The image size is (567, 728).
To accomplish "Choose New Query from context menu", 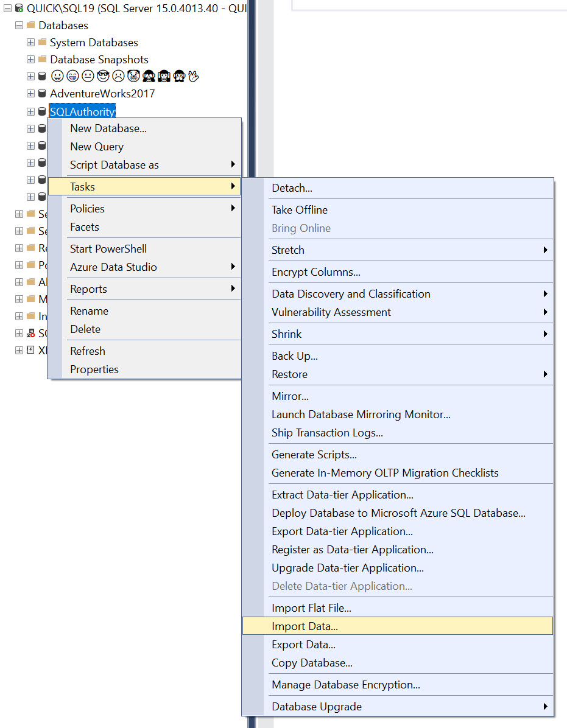I will click(x=144, y=147).
